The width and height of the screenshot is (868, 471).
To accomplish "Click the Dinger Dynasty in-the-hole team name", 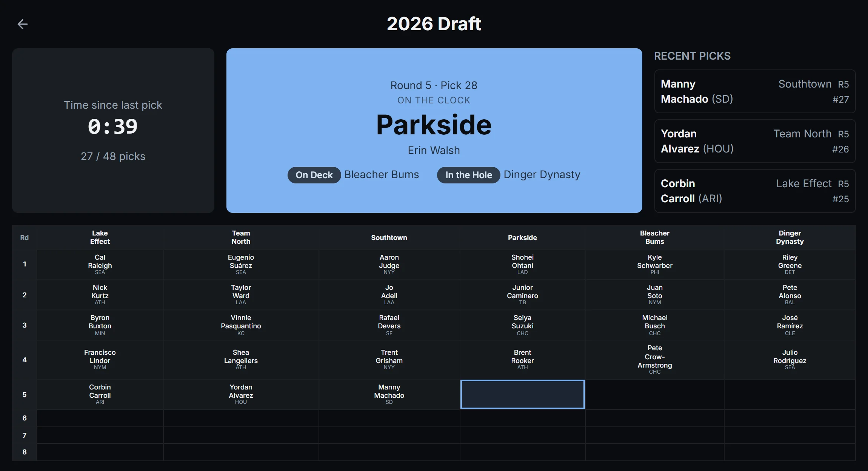I will tap(542, 175).
